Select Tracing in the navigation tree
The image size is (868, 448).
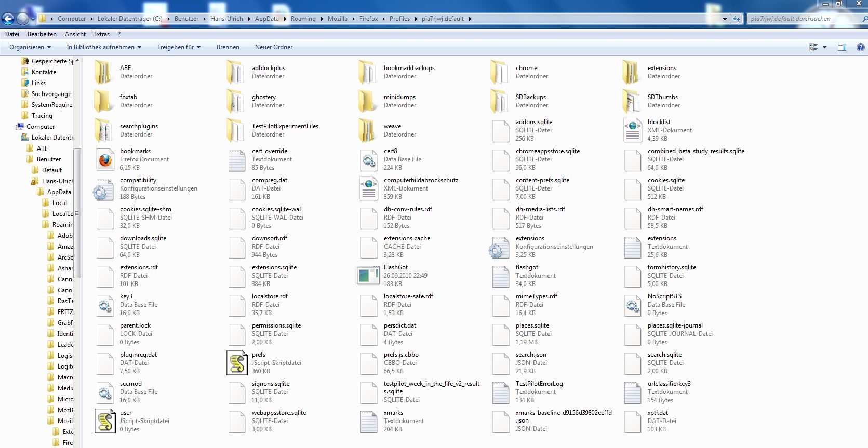pos(42,116)
